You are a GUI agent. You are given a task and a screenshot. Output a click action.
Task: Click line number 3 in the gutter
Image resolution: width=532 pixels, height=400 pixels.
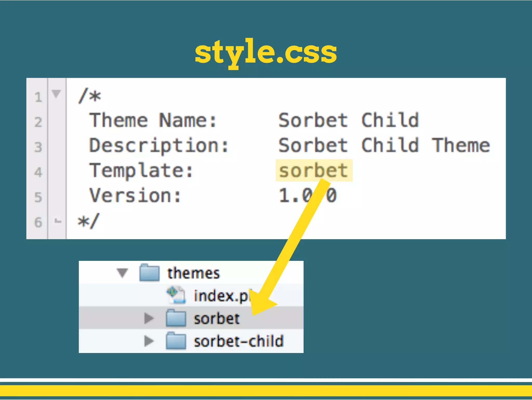pyautogui.click(x=38, y=147)
